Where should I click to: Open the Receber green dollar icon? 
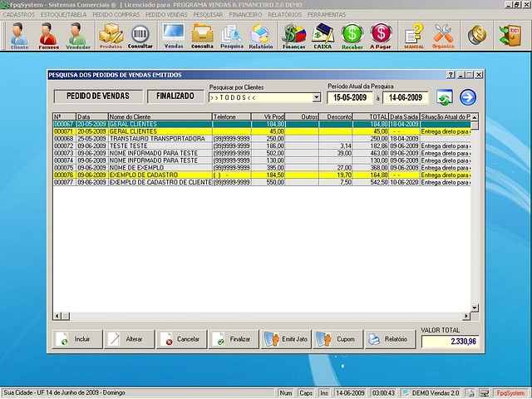[x=352, y=35]
